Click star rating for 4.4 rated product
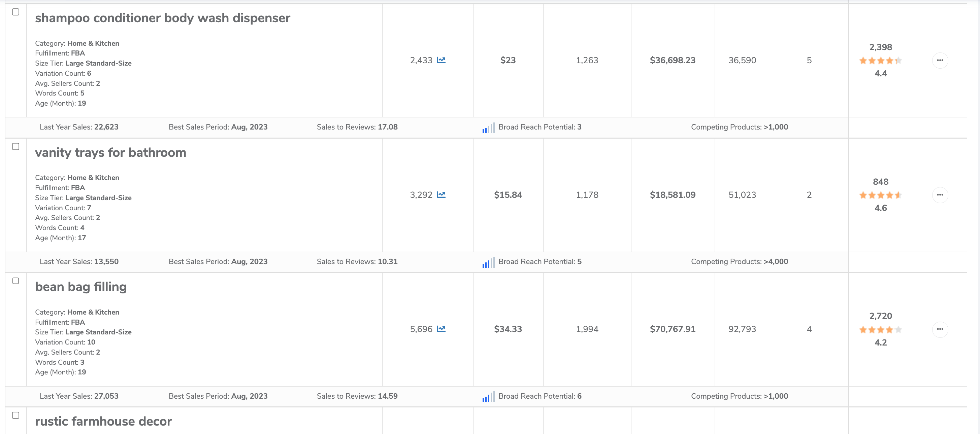The image size is (980, 434). [x=880, y=61]
